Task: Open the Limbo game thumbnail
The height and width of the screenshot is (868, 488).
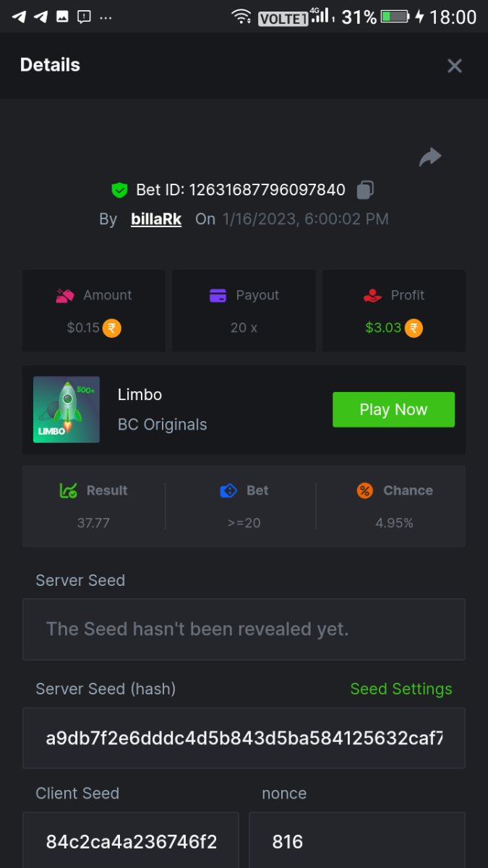Action: point(67,409)
